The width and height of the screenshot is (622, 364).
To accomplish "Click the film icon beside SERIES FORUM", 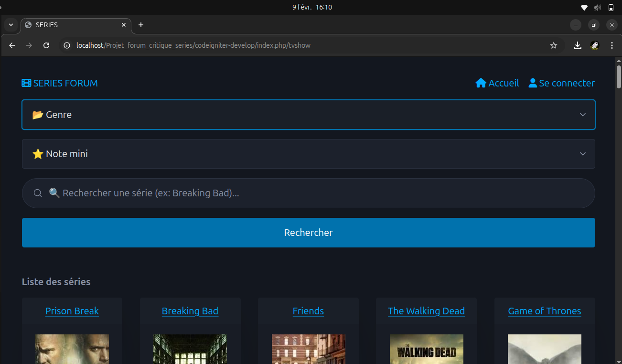I will [x=26, y=83].
